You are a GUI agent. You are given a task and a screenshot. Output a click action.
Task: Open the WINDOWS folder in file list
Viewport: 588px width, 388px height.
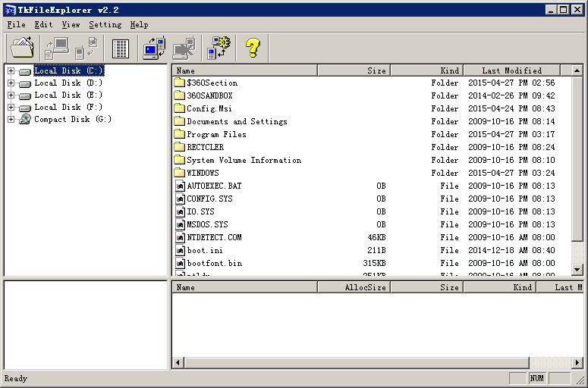tap(203, 173)
